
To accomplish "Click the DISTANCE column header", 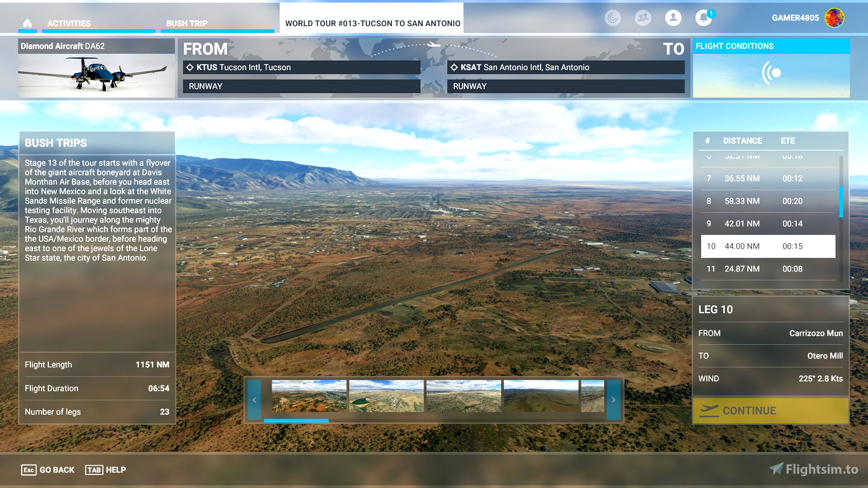I will (x=742, y=141).
